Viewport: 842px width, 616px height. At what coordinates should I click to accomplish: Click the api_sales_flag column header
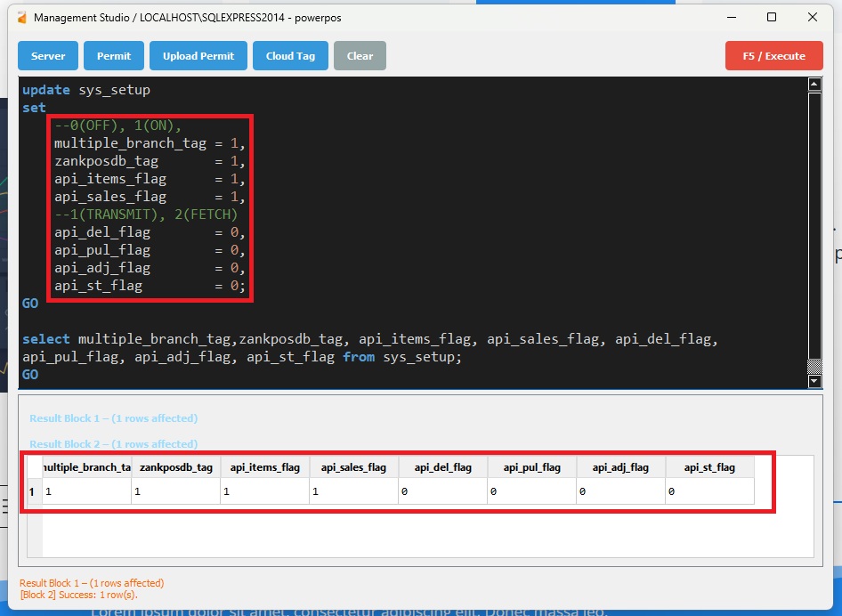[353, 467]
